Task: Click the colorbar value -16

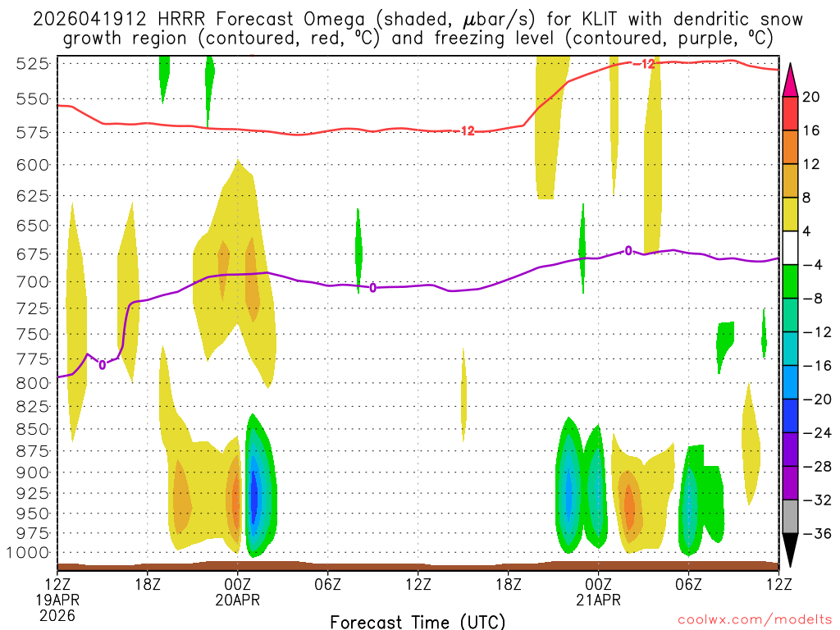Action: tap(817, 366)
